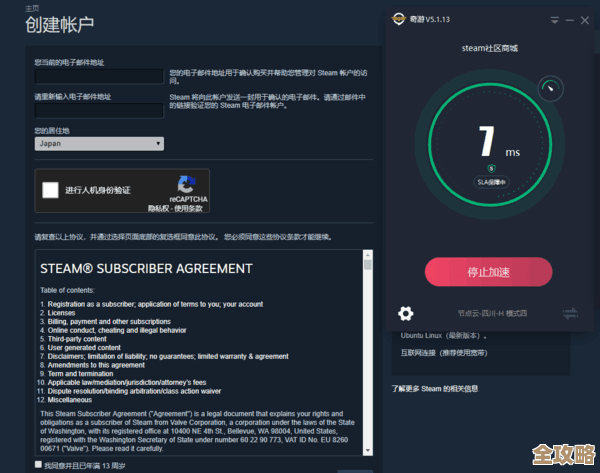Click the 了解更多 Steam 的相关信息 heading
Screen dimensions: 600x473
[435, 389]
